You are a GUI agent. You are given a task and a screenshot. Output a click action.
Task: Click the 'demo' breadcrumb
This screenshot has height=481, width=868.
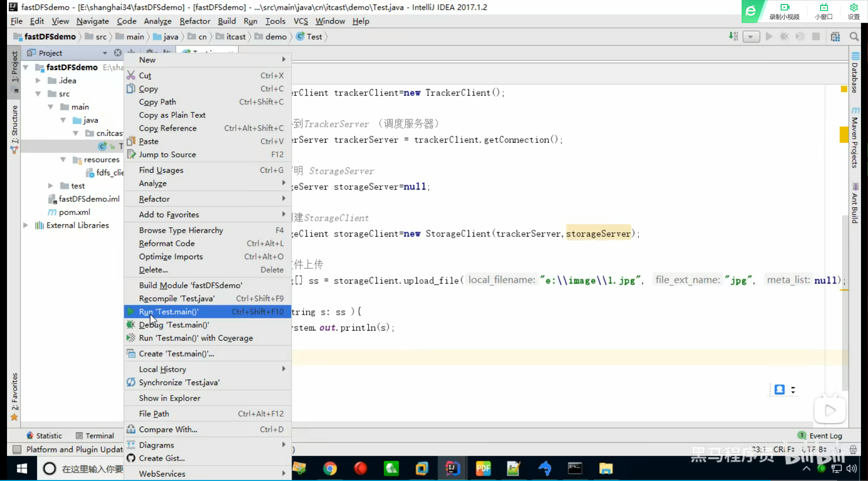[271, 36]
